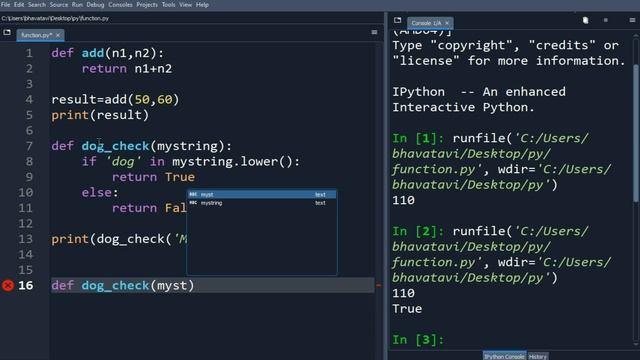Click the red error marker on line 16
The image size is (640, 360).
8,285
